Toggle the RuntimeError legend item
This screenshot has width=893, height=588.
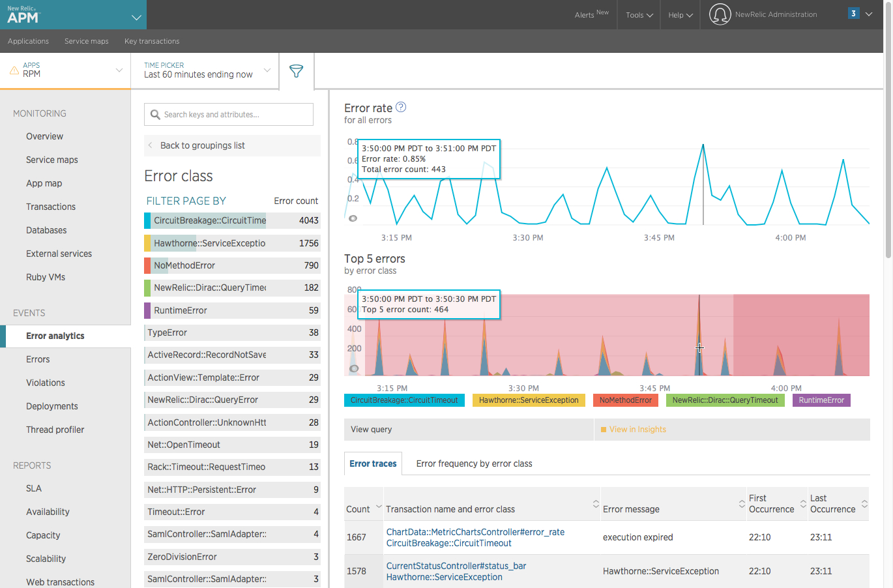point(821,400)
